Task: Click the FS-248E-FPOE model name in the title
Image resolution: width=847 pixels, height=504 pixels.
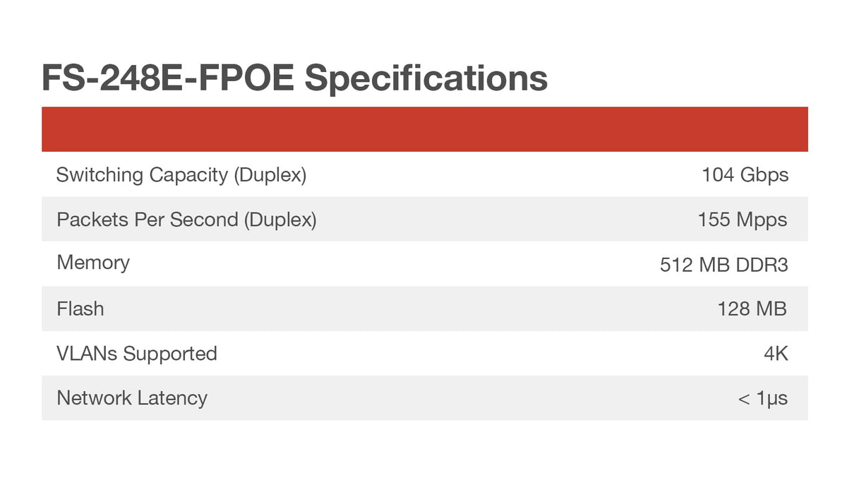Action: point(168,78)
